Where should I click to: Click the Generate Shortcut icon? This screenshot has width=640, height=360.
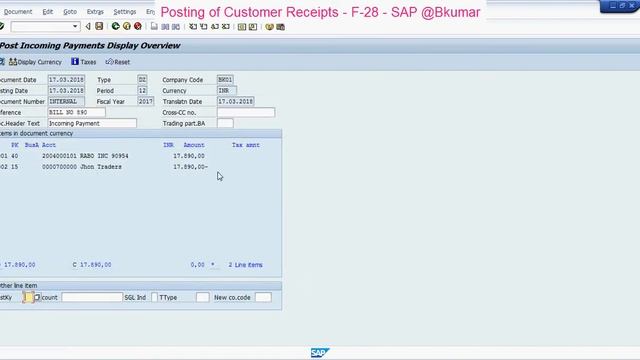[x=253, y=27]
